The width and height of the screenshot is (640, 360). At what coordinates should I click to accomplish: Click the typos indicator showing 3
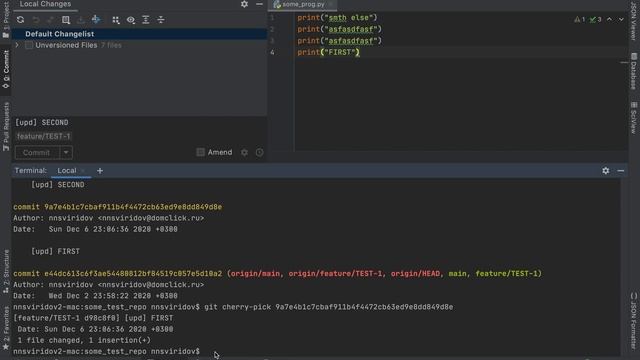(596, 19)
